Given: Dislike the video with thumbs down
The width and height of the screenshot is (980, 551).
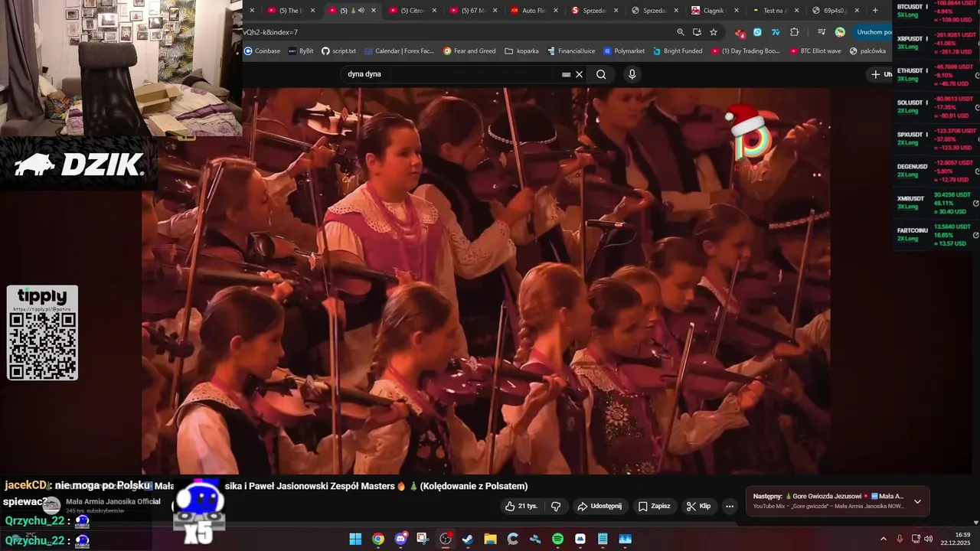Looking at the screenshot, I should [x=556, y=506].
